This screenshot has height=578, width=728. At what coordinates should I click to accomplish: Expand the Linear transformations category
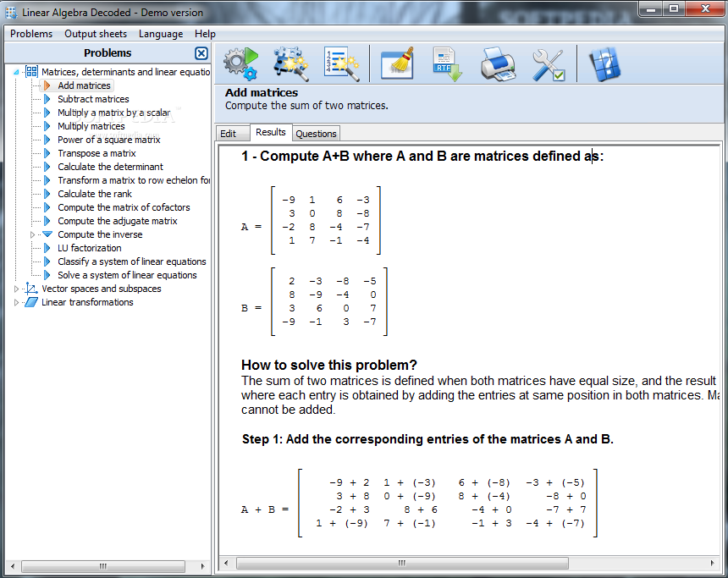(x=16, y=303)
